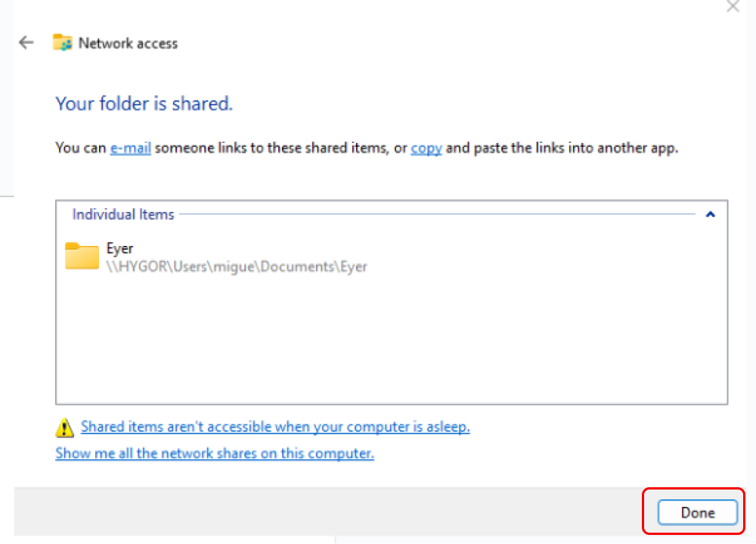Show all network shares on this computer
756x544 pixels.
pos(215,453)
